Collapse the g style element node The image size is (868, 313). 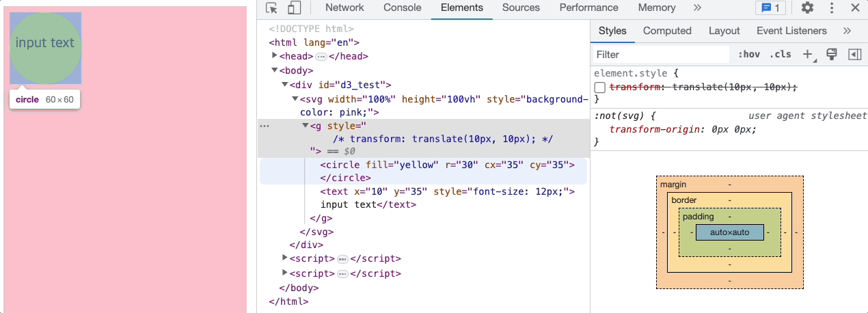point(306,126)
